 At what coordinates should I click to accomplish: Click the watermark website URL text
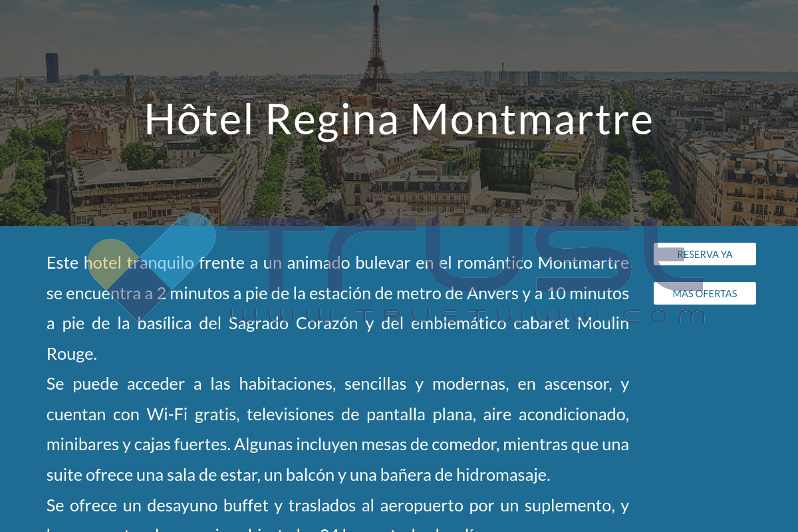pos(465,316)
